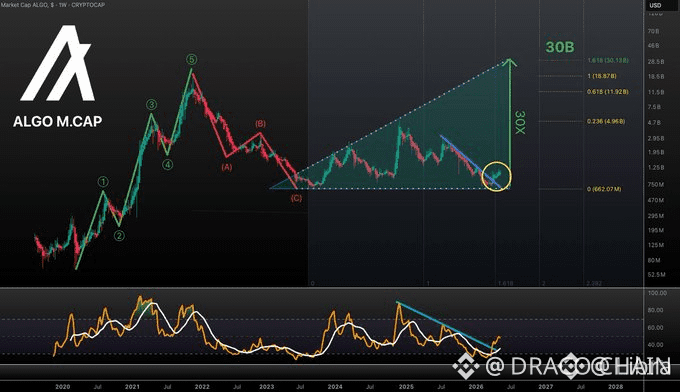
Task: Click the Algorand logo
Action: tap(58, 63)
